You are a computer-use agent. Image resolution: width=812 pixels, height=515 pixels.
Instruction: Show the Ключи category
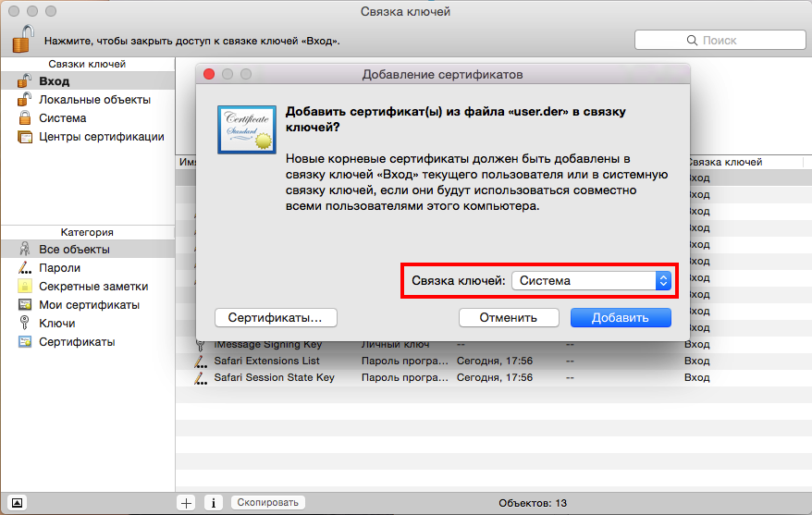click(x=88, y=323)
